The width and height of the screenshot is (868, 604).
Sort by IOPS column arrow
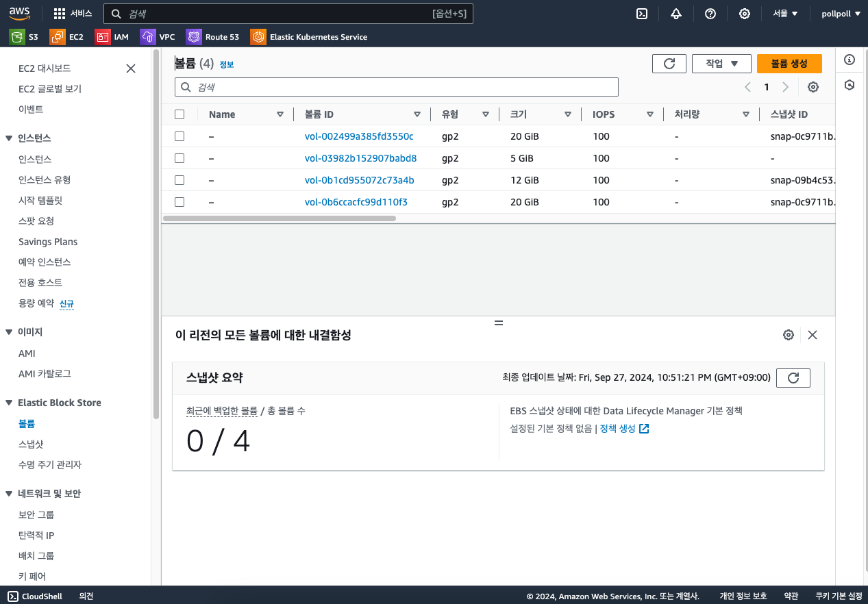[650, 114]
